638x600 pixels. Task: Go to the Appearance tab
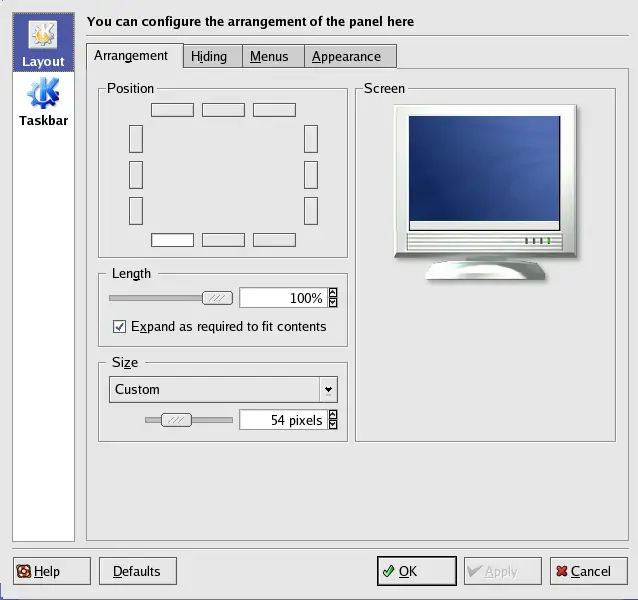(346, 57)
